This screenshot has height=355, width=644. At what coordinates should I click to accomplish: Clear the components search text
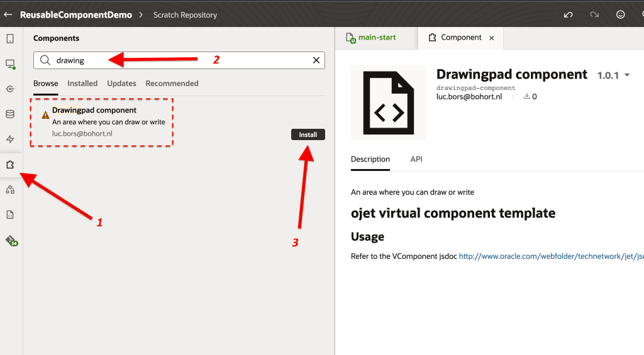(x=316, y=60)
